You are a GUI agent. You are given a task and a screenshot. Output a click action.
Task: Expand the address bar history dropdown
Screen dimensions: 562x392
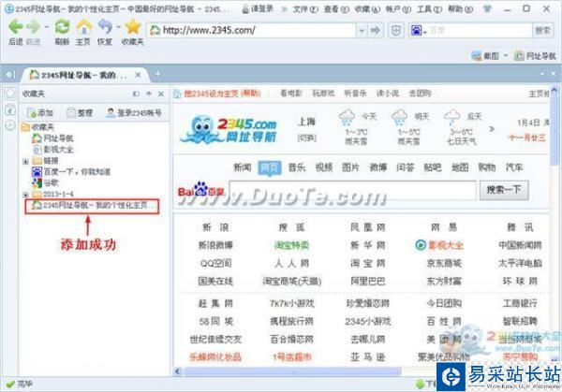[362, 31]
